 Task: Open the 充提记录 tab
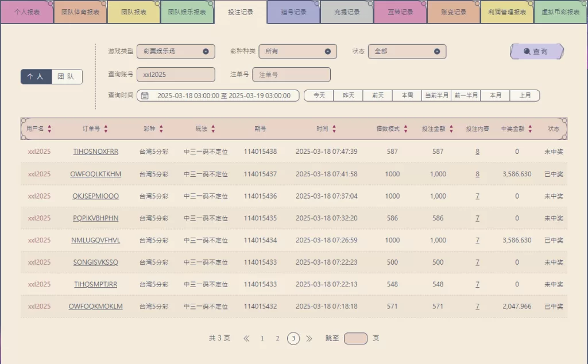pyautogui.click(x=347, y=12)
